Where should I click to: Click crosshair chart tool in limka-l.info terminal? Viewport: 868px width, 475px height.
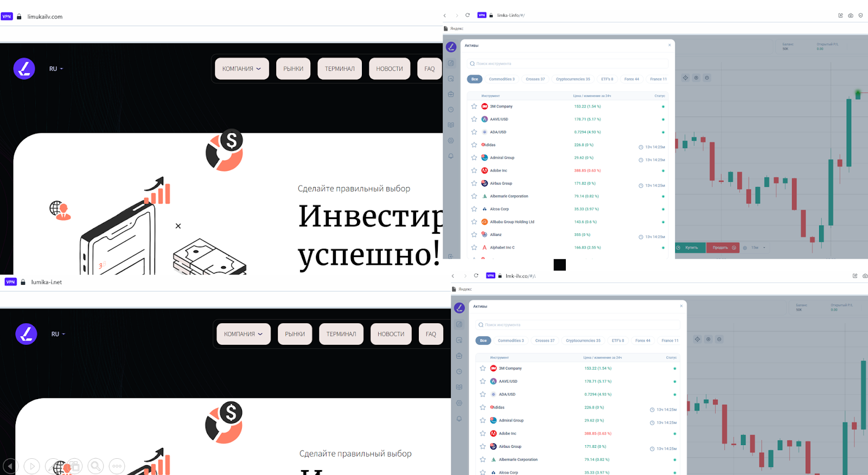tap(685, 78)
